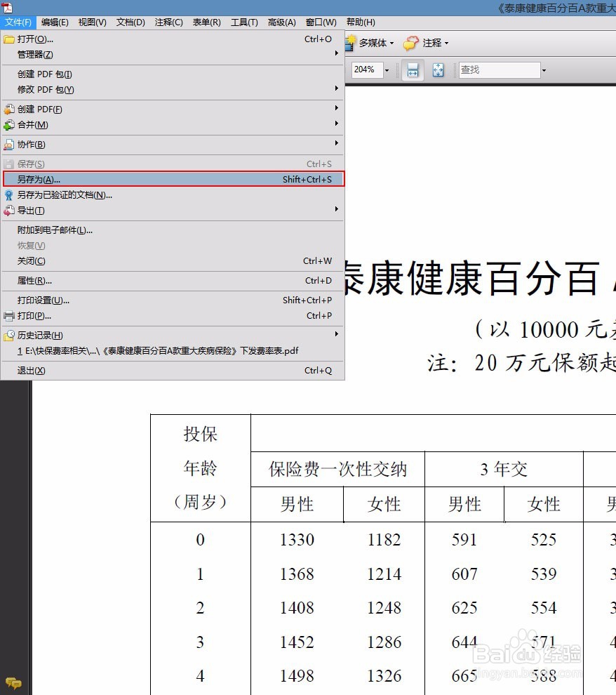Choose 打印(P)... menu entry
Viewport: 616px width, 695px height.
click(173, 316)
